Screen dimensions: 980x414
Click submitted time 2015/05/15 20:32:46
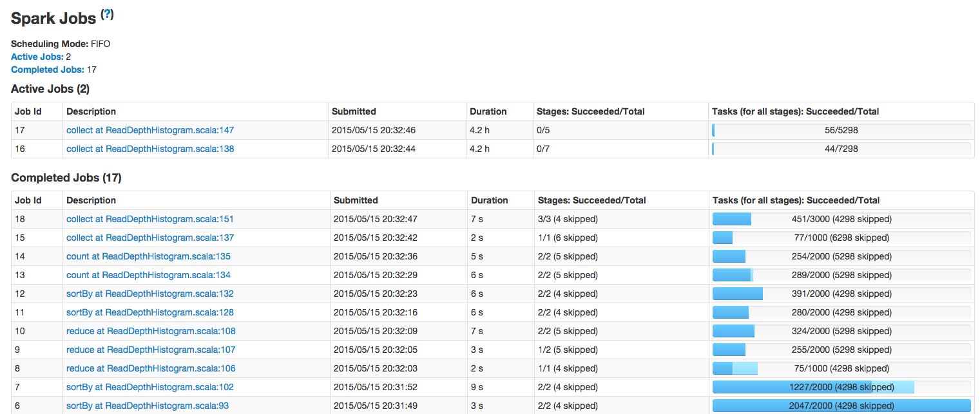coord(374,130)
